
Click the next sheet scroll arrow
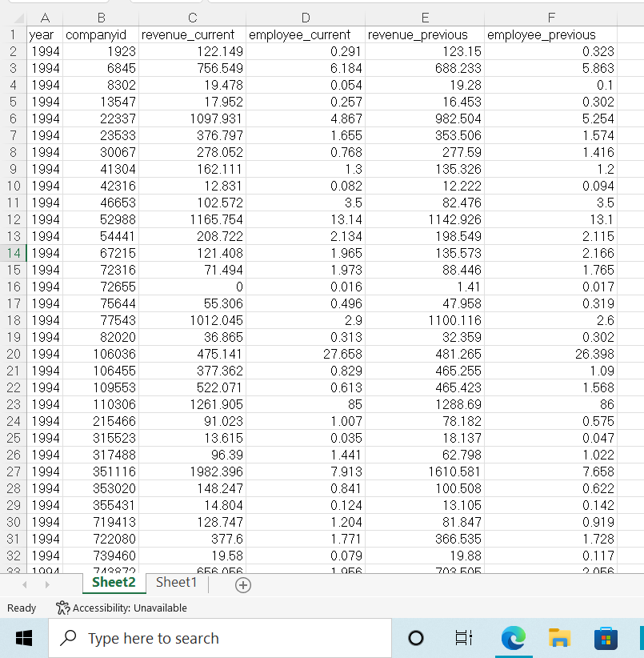46,585
